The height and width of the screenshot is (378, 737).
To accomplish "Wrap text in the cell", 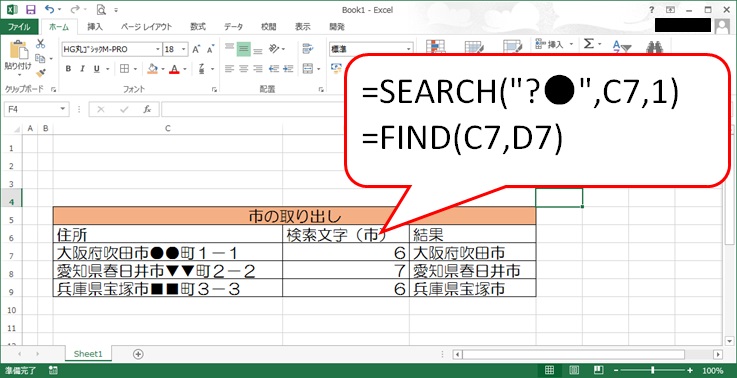I will tap(308, 48).
